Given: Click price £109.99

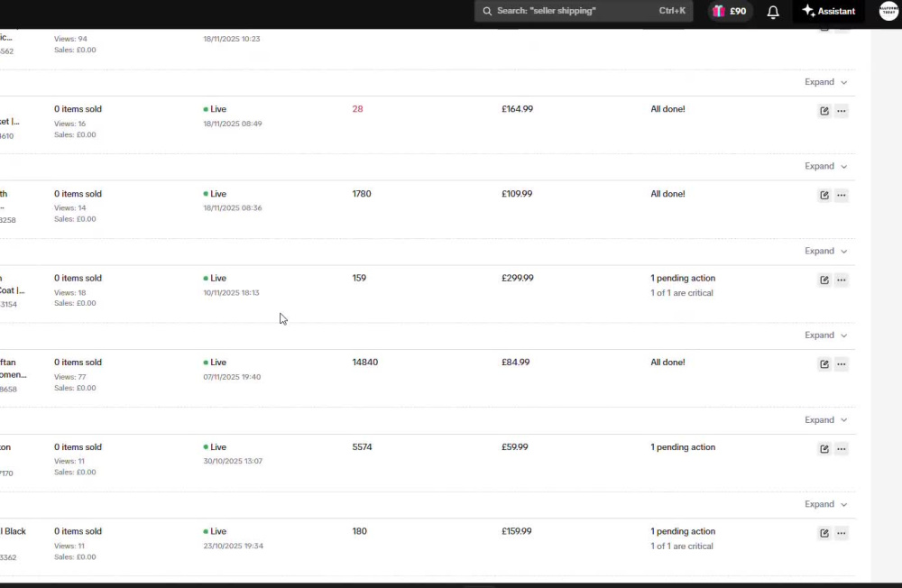Looking at the screenshot, I should coord(517,193).
